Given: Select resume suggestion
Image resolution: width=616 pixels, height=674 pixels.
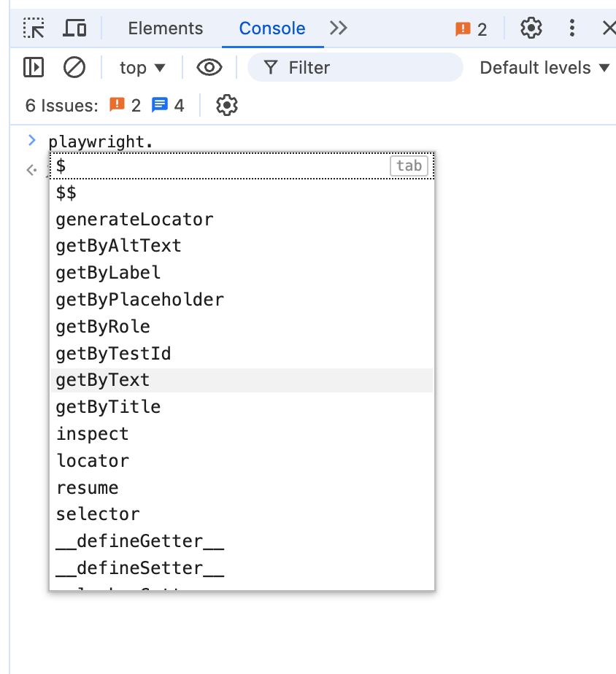Looking at the screenshot, I should pos(242,488).
